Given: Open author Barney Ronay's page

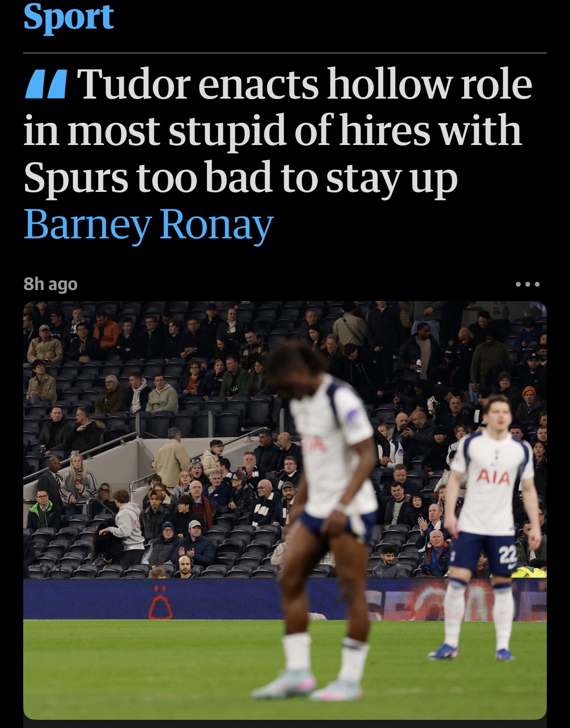Looking at the screenshot, I should pyautogui.click(x=148, y=224).
